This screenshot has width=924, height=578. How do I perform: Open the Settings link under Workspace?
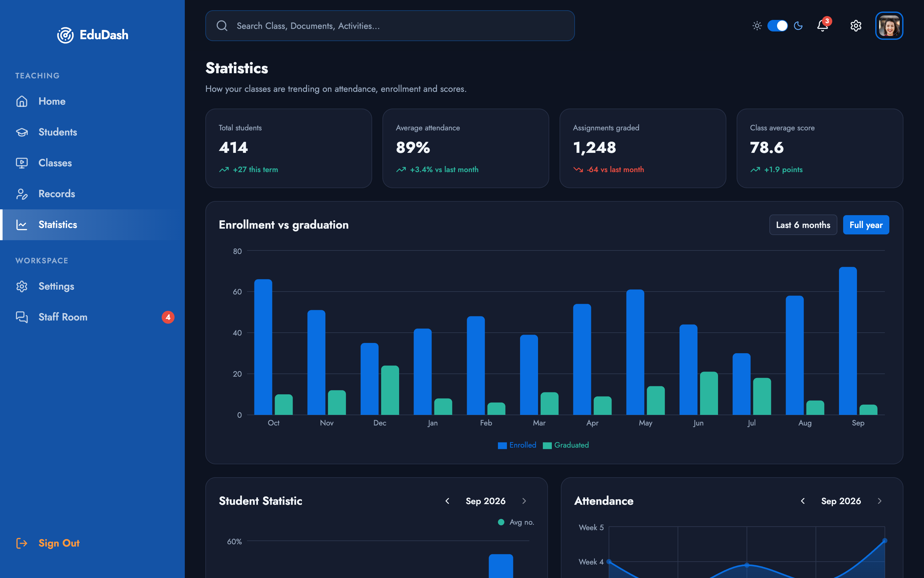[92, 286]
